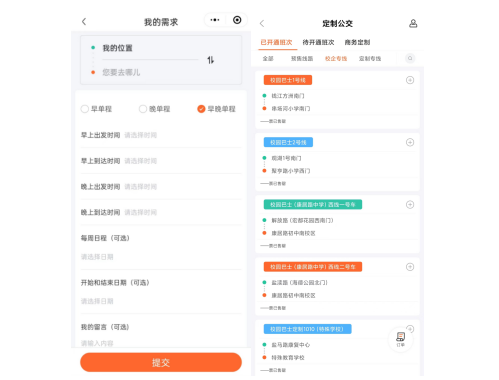The height and width of the screenshot is (380, 499).
Task: Select the 晚单程 radio option
Action: pos(155,109)
